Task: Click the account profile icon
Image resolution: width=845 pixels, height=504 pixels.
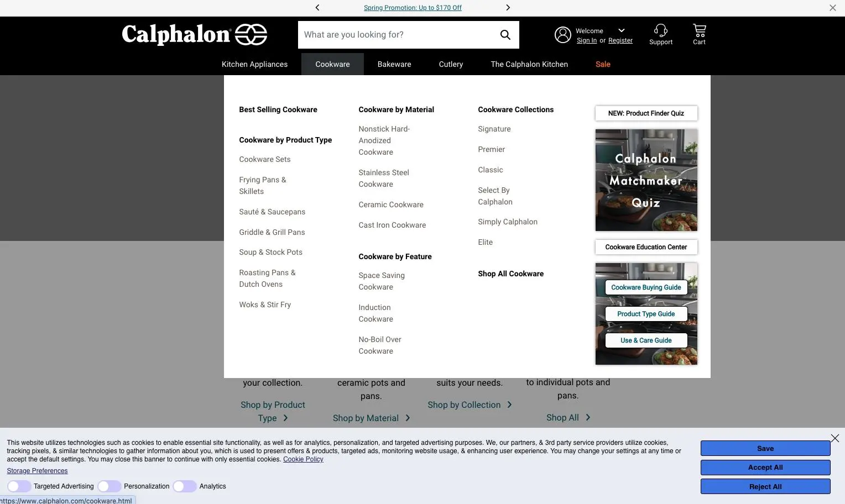Action: point(563,34)
